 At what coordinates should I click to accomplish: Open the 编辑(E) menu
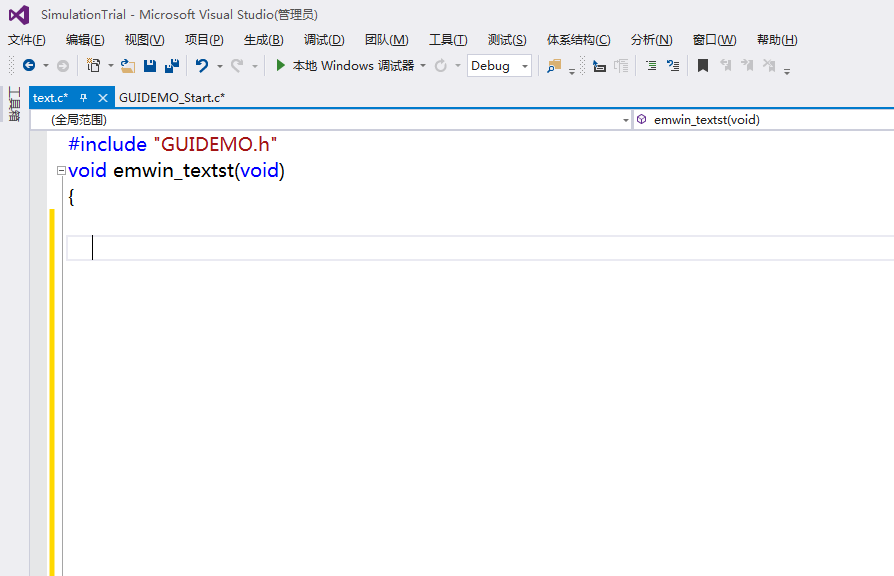coord(85,40)
